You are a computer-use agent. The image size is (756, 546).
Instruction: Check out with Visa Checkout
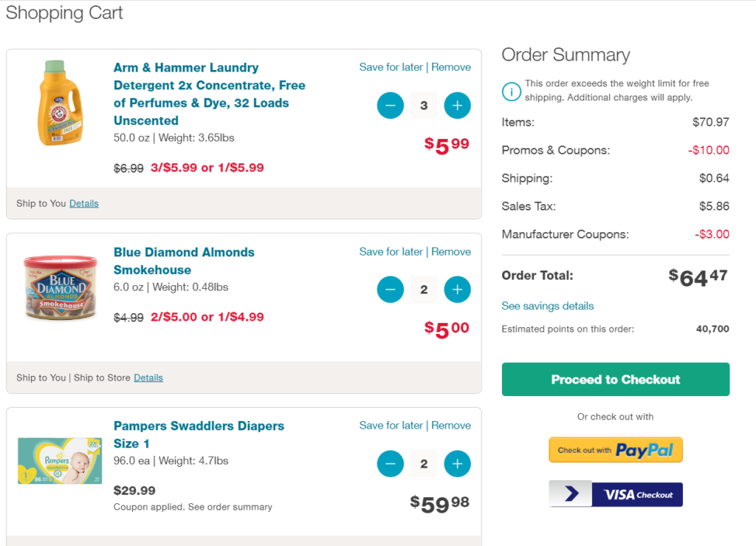[x=616, y=494]
